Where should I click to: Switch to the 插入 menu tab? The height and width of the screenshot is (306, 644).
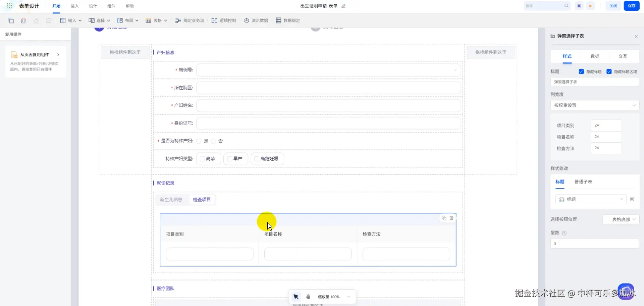click(74, 6)
